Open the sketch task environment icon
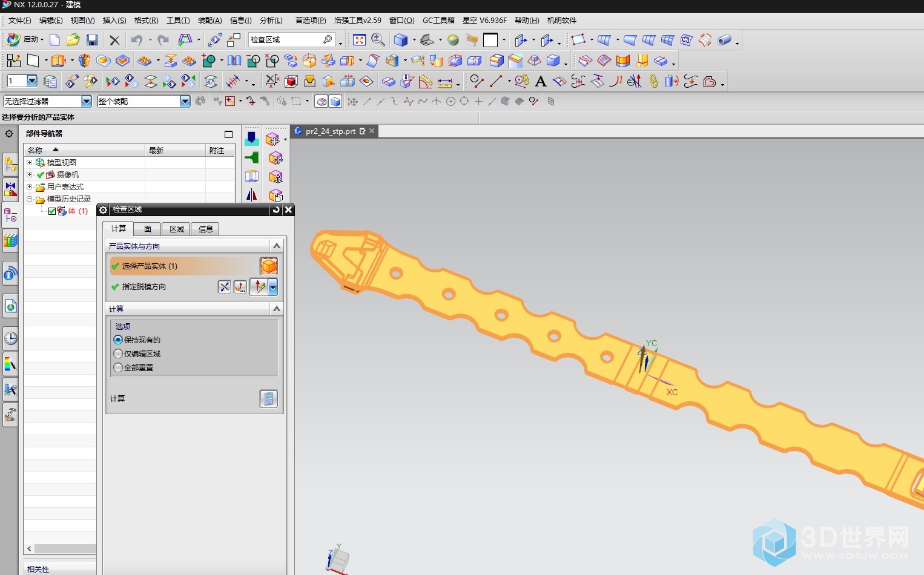The height and width of the screenshot is (575, 924). tap(13, 61)
